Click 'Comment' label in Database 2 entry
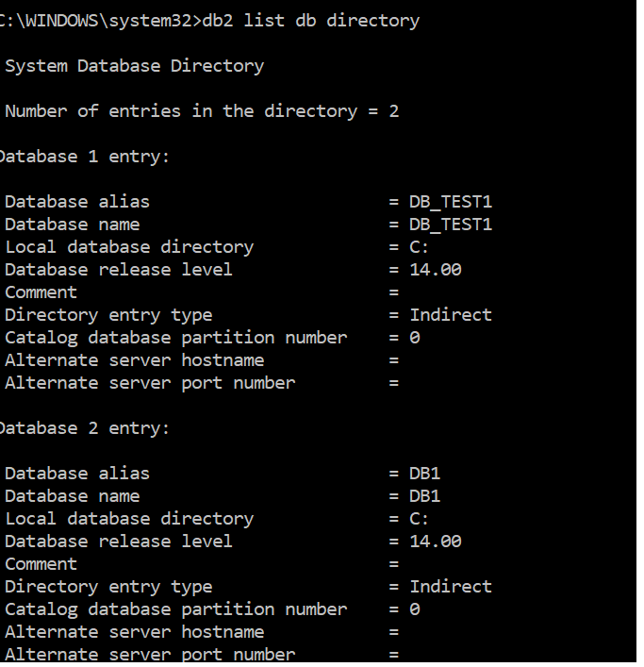 click(41, 564)
